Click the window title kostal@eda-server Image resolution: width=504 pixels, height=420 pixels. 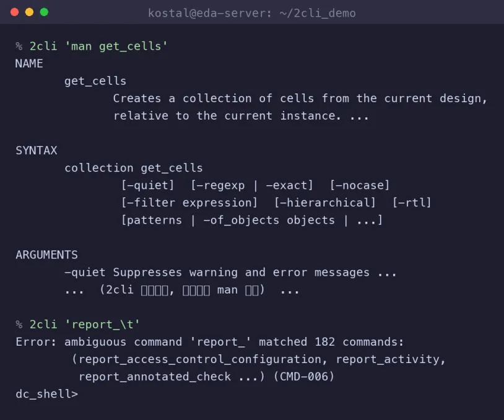251,13
